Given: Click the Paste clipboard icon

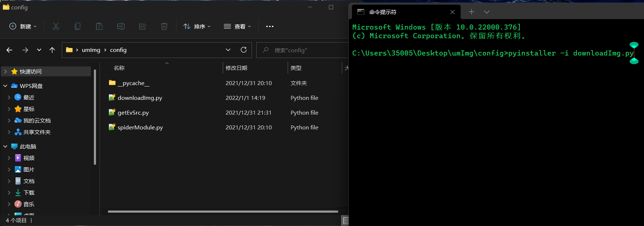Looking at the screenshot, I should tap(99, 26).
